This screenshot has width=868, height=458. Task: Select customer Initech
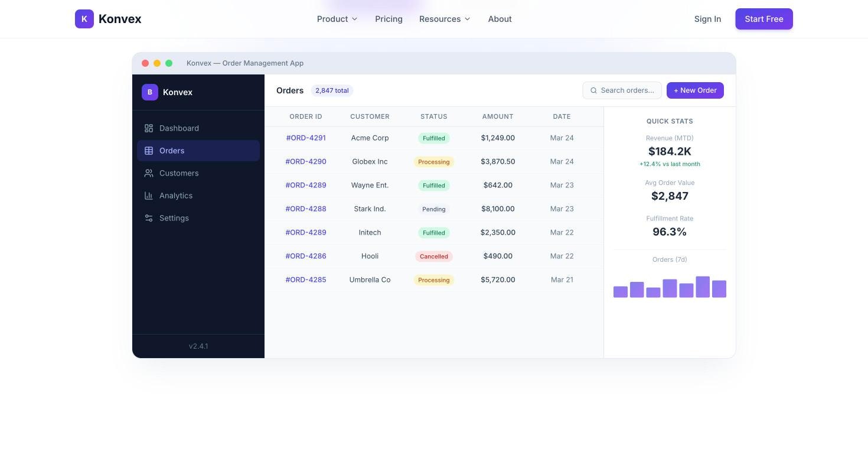point(370,232)
